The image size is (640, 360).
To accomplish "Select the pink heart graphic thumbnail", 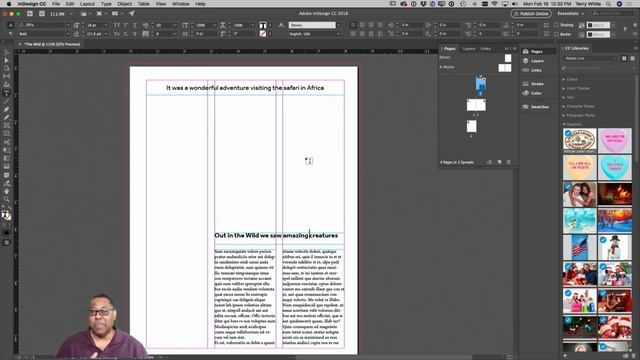I will click(x=615, y=140).
